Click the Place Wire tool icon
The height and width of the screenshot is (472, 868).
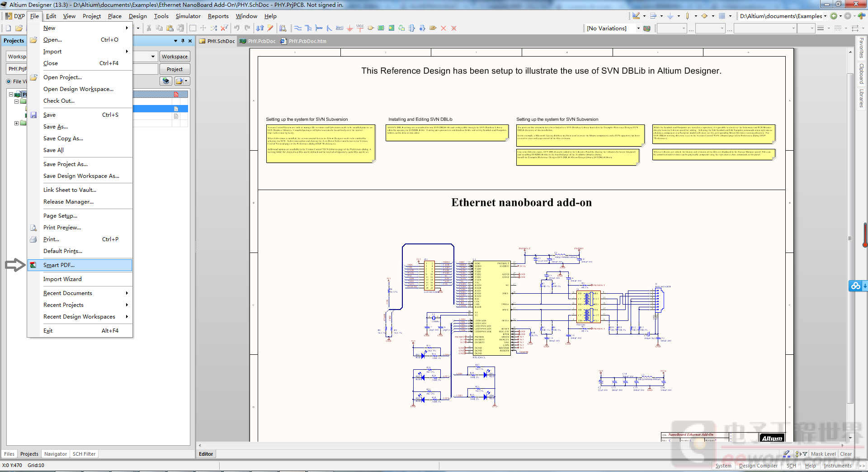click(x=298, y=28)
